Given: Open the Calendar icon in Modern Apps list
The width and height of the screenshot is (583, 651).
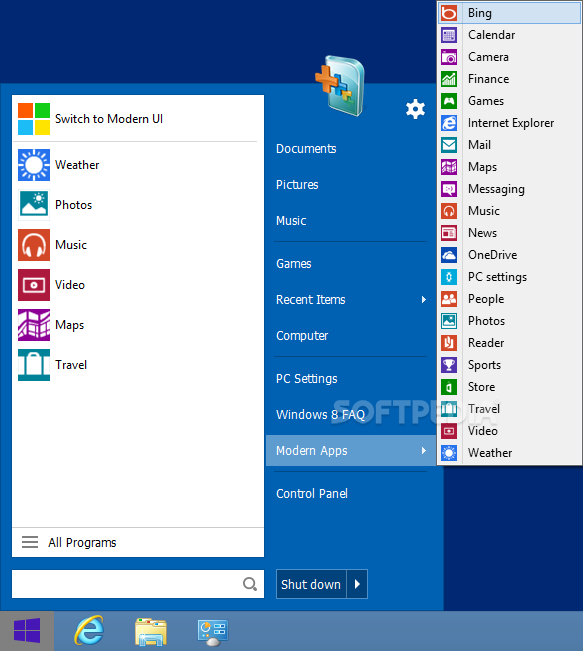Looking at the screenshot, I should [x=448, y=35].
